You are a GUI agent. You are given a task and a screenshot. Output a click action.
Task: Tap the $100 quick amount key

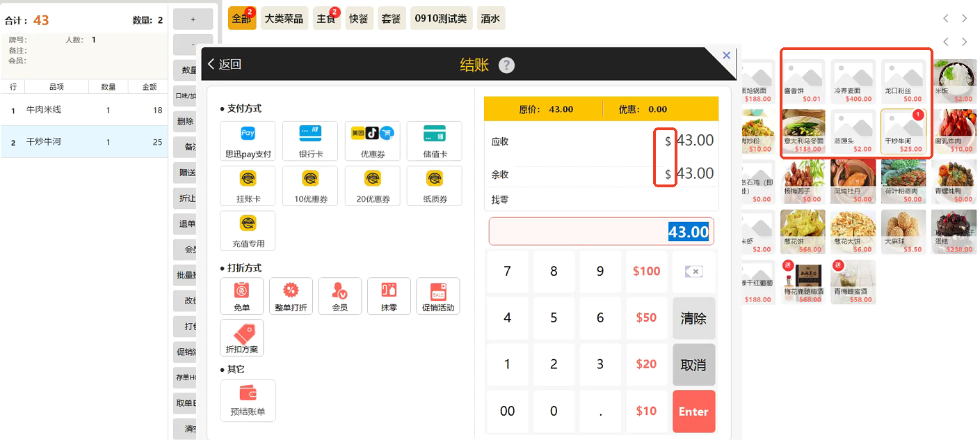pyautogui.click(x=646, y=271)
